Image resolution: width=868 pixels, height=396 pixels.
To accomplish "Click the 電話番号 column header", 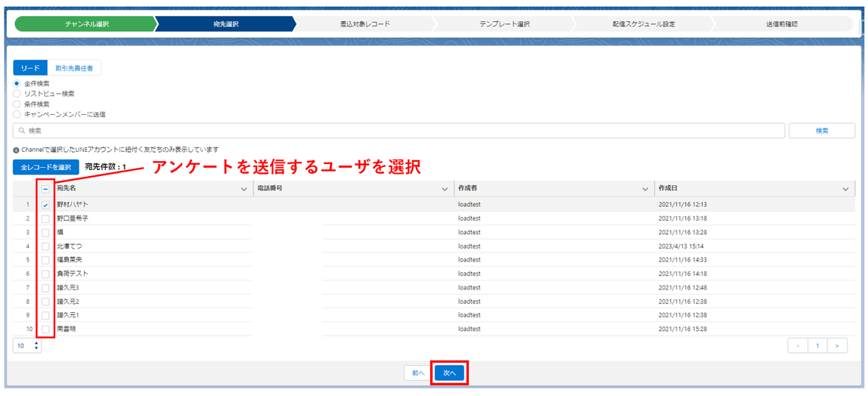I will point(270,189).
